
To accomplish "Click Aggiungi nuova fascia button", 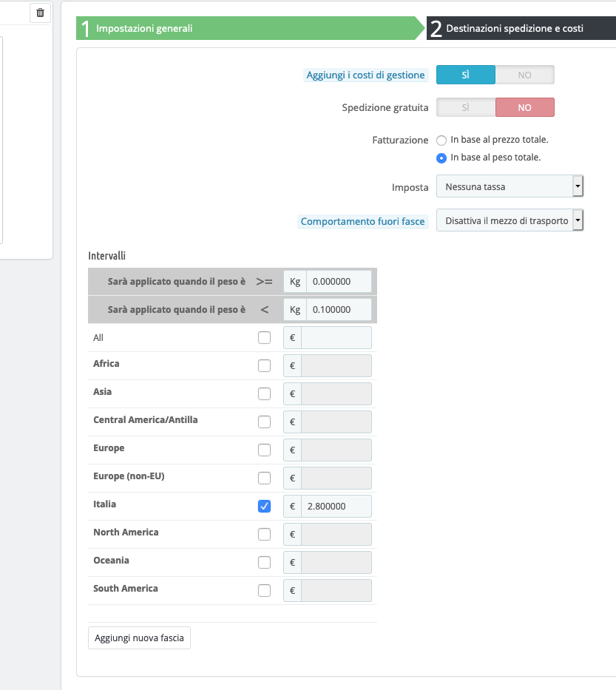I will [139, 638].
